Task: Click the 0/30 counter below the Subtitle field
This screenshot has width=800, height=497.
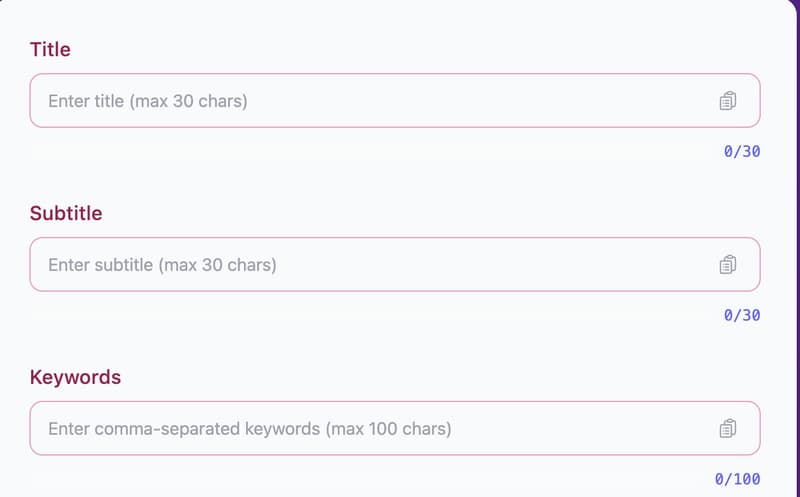Action: pos(742,316)
